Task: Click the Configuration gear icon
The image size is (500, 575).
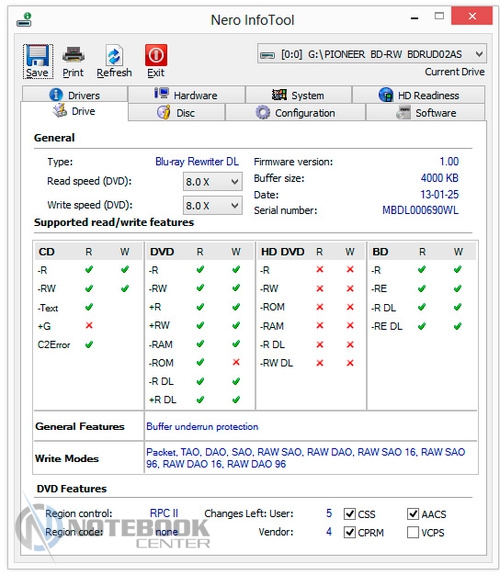Action: pyautogui.click(x=263, y=113)
